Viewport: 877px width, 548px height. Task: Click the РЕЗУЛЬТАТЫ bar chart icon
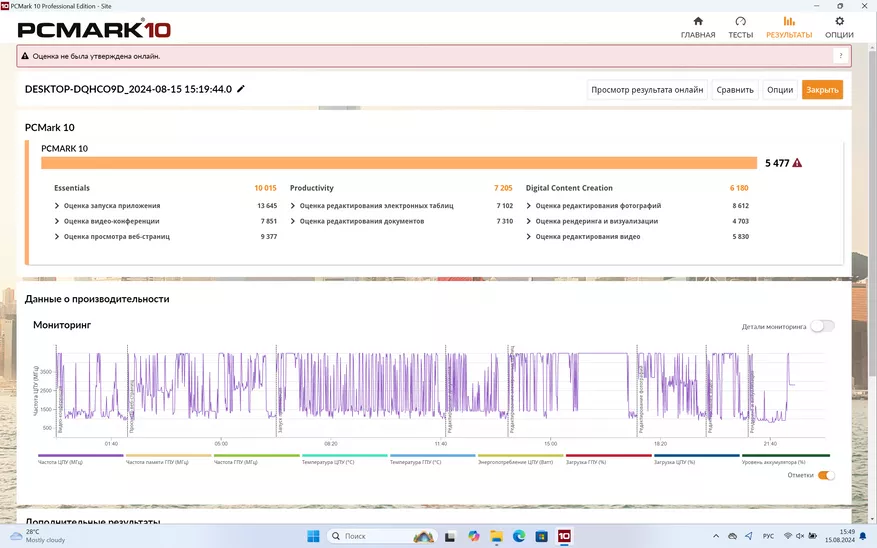click(x=789, y=21)
